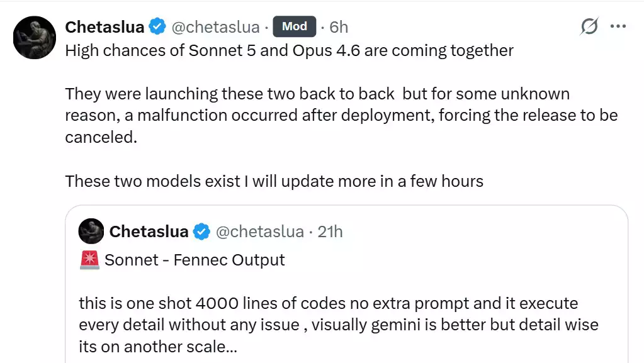Click the 'These two models exist' line
This screenshot has width=644, height=363.
274,181
